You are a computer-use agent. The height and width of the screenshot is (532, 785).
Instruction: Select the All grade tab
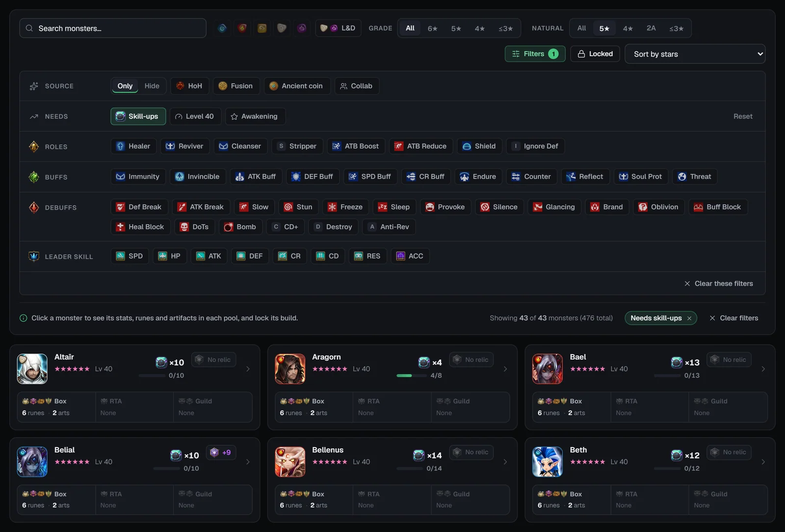[410, 28]
